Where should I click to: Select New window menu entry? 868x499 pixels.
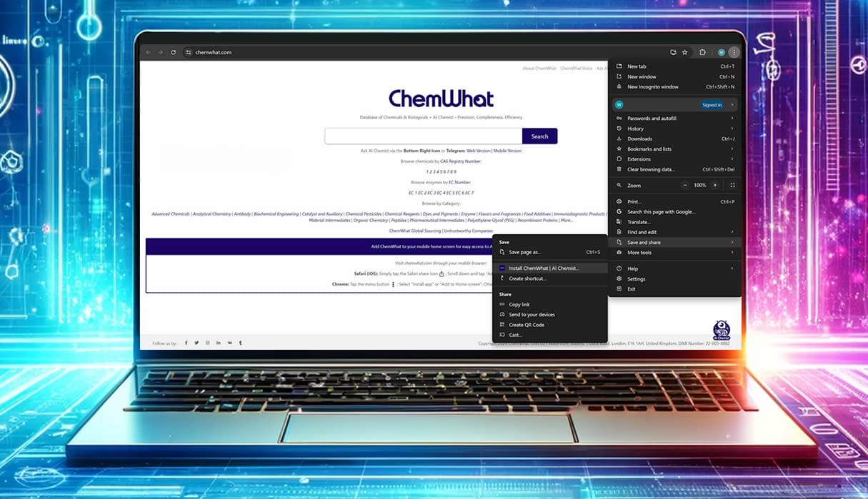click(x=674, y=76)
